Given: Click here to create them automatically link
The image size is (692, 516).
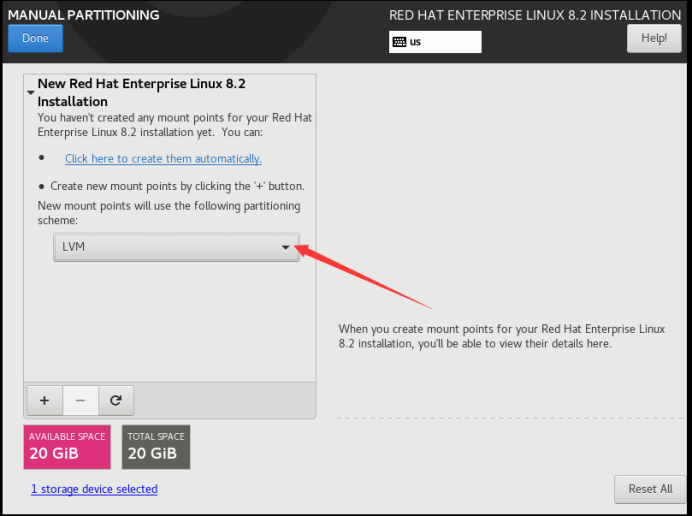Looking at the screenshot, I should [x=163, y=159].
